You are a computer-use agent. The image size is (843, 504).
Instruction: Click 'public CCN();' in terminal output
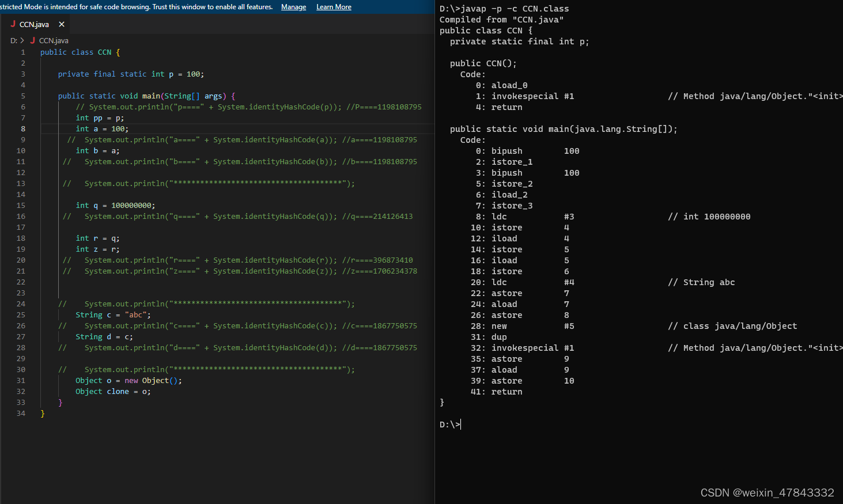click(x=483, y=63)
